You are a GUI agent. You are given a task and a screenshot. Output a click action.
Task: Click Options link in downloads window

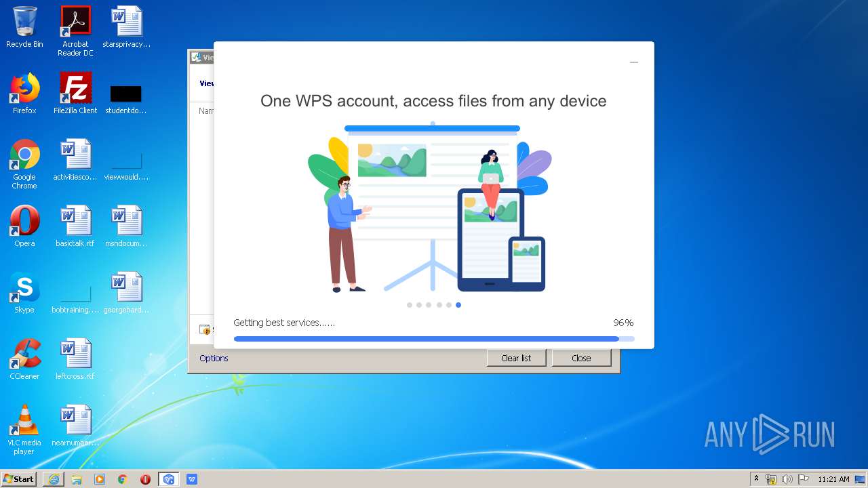(214, 358)
